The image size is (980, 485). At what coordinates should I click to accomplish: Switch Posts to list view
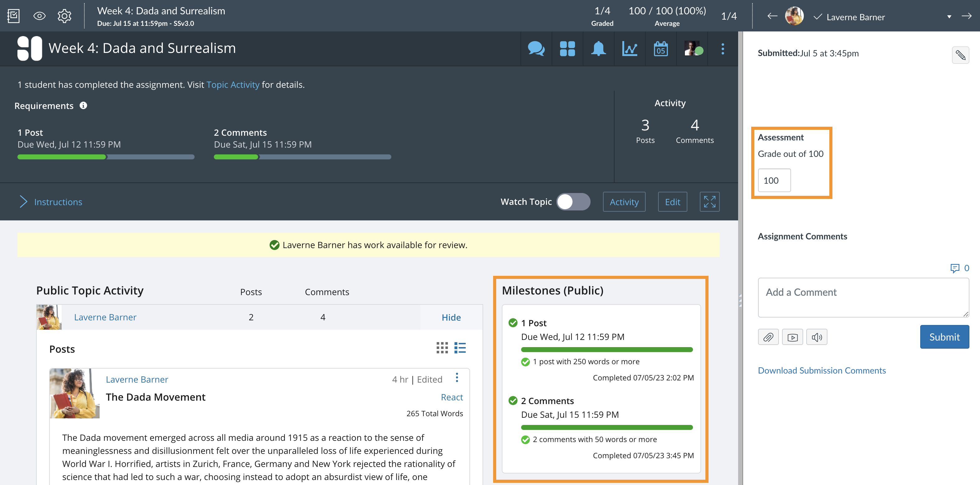[x=459, y=348]
